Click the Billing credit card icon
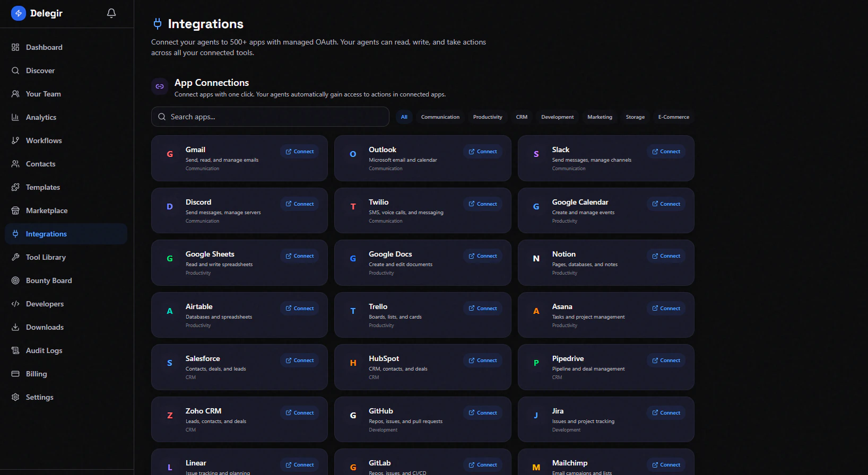868x475 pixels. coord(15,374)
